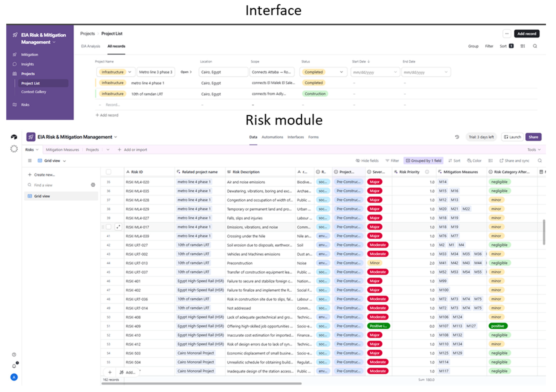Viewport: 556px width, 392px height.
Task: Toggle the views sidebar hamburger icon
Action: coord(30,161)
